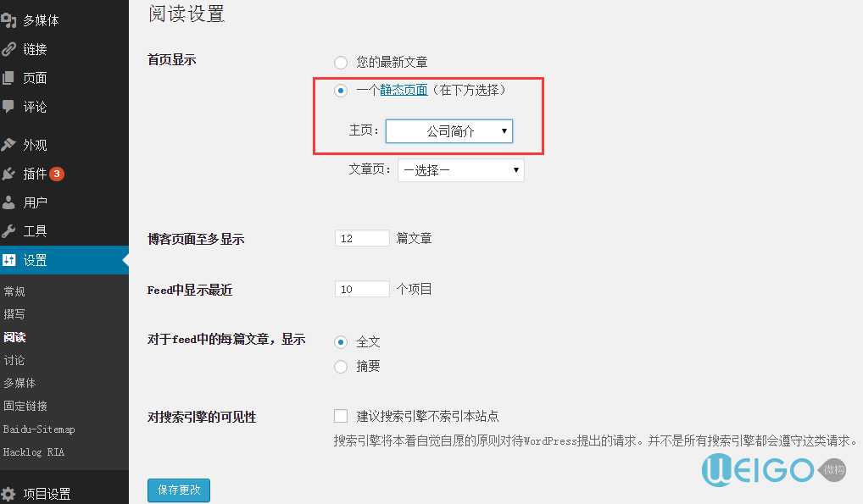863x504 pixels.
Task: Click the Tools (工具) wrench icon
Action: pos(8,231)
